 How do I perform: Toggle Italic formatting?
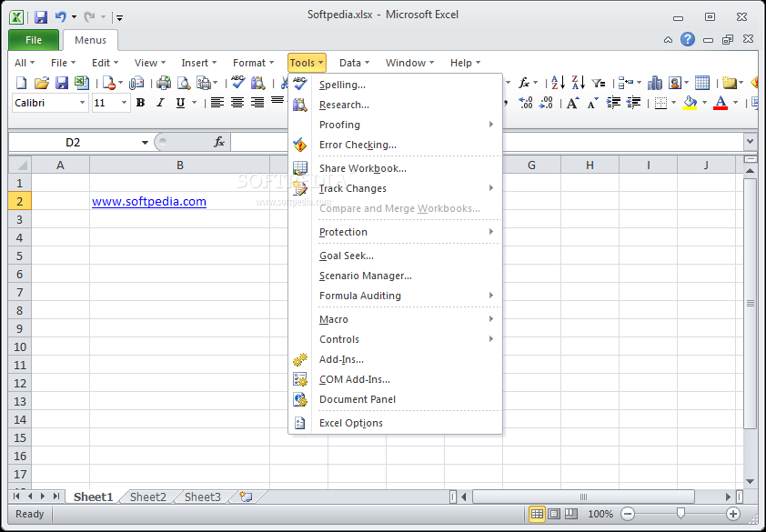pos(160,103)
